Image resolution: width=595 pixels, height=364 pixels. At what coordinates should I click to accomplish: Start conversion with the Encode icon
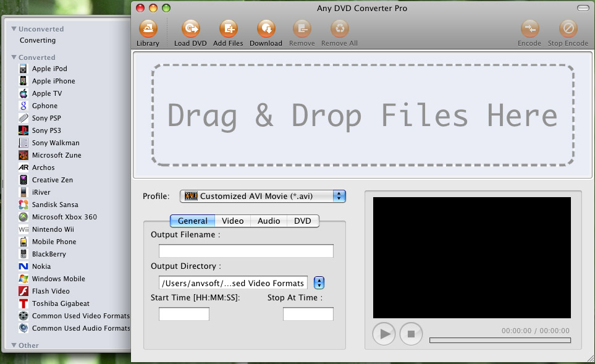pyautogui.click(x=530, y=28)
